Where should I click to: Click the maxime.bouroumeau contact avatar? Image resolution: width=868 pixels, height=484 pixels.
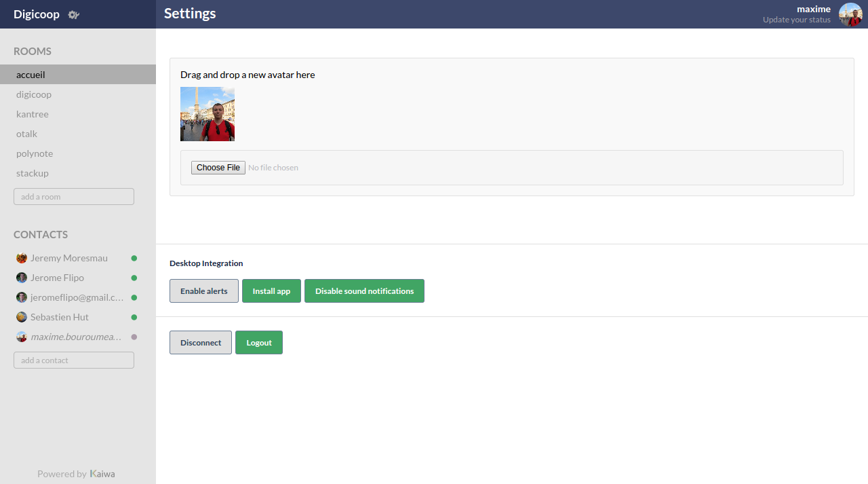(x=22, y=337)
